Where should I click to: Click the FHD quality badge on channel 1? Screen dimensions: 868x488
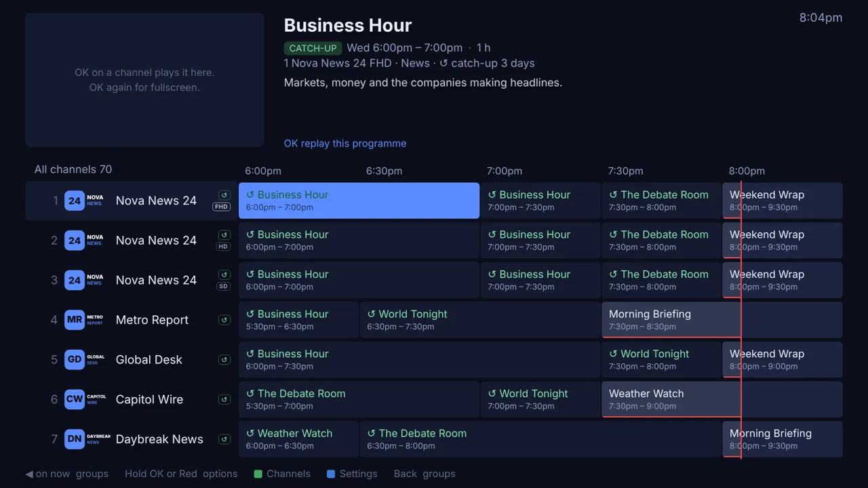pos(222,207)
